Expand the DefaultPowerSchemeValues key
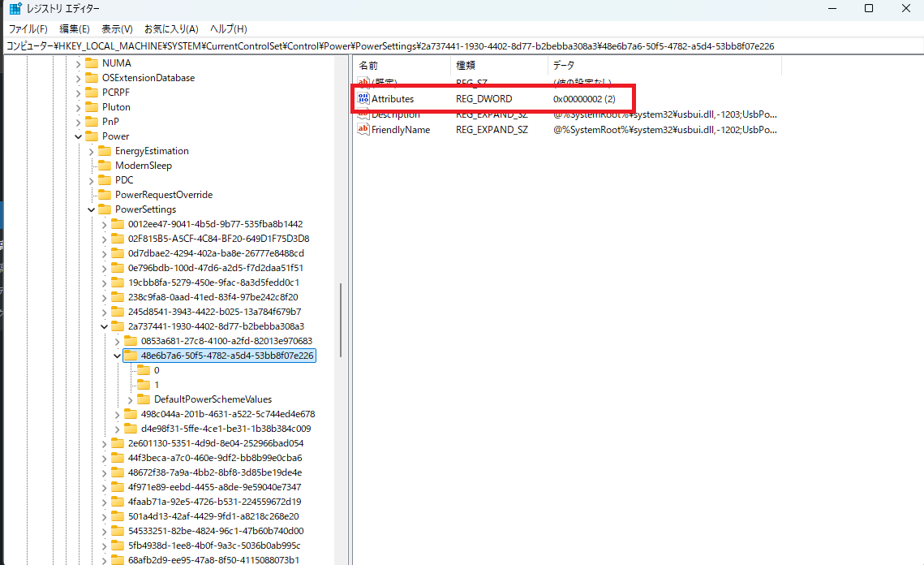This screenshot has width=924, height=565. coord(130,399)
